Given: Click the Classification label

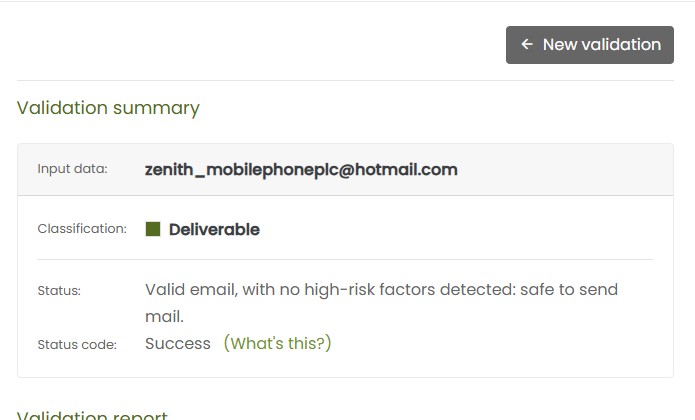Looking at the screenshot, I should point(82,229).
